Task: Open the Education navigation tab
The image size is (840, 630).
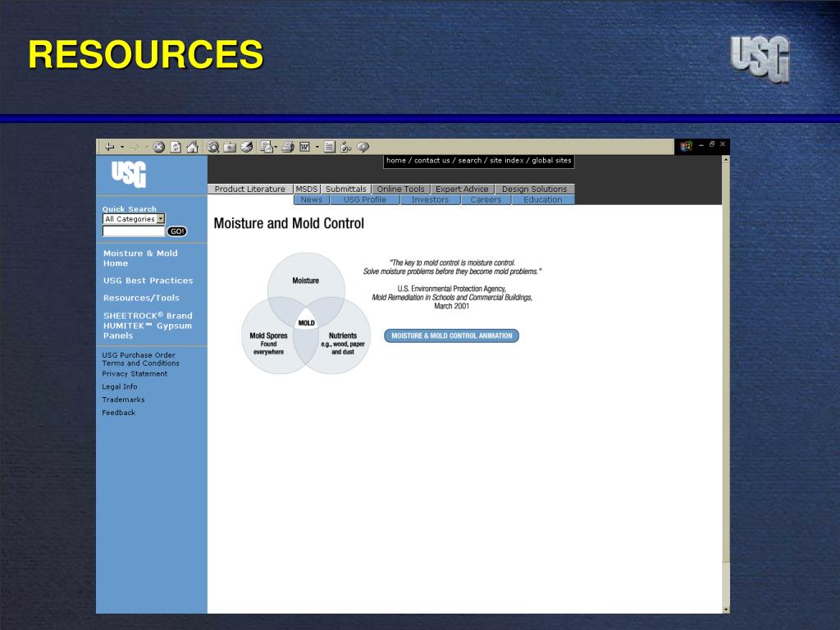Action: coord(543,200)
